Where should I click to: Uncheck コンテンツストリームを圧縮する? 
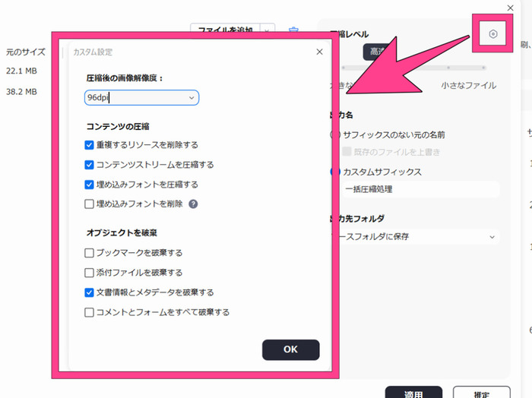coord(89,165)
